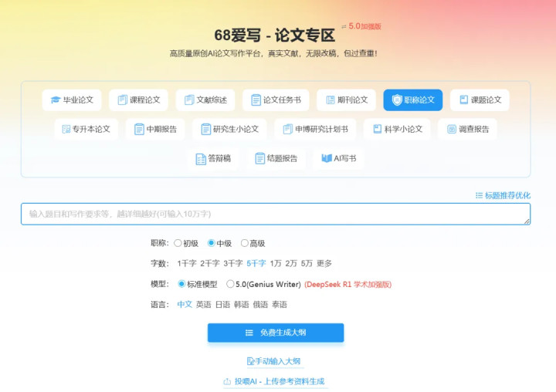
Task: Select 俄语 as the language
Action: (x=260, y=305)
